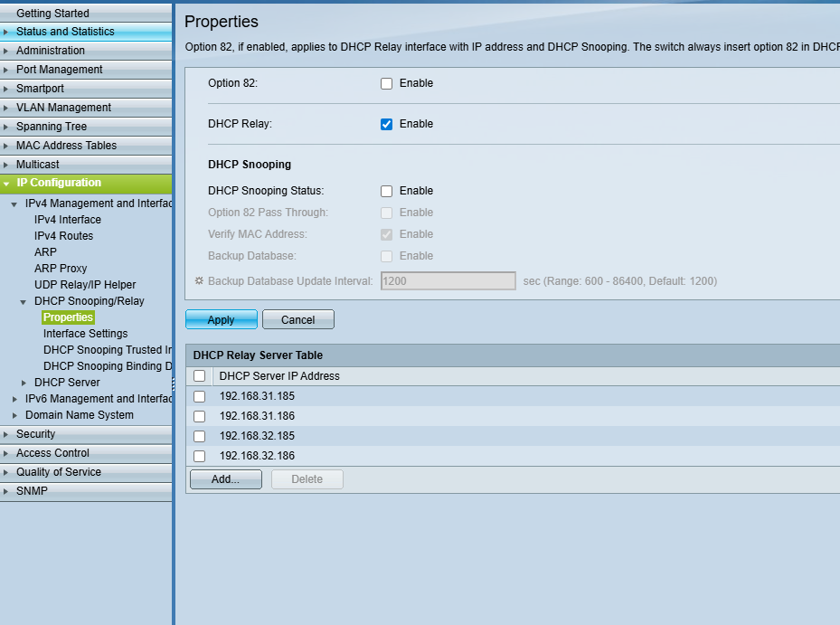Click Add... to add a relay server
This screenshot has width=840, height=625.
[x=225, y=479]
